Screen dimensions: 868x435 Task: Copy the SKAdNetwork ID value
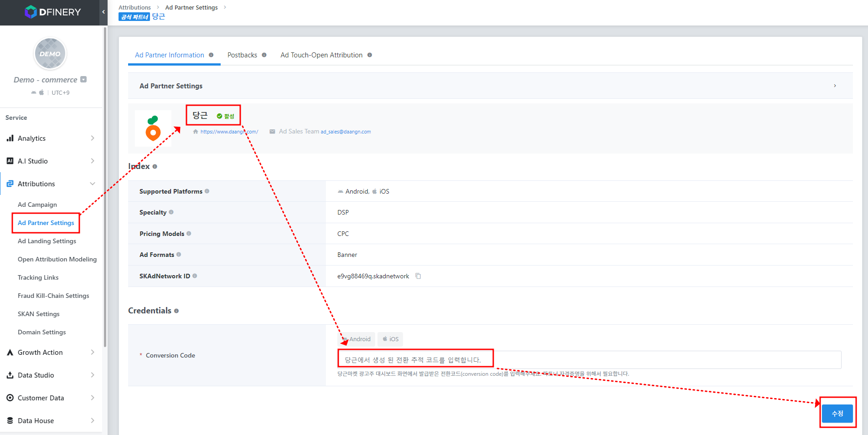(x=418, y=276)
